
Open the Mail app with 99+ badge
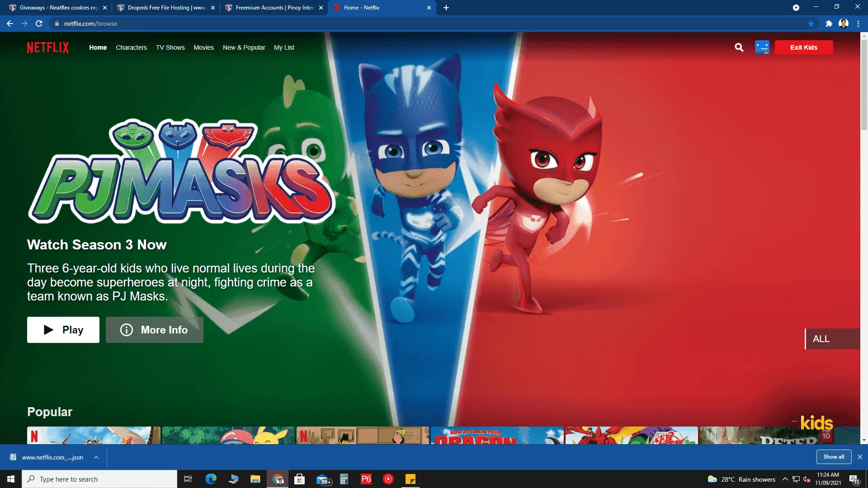323,479
